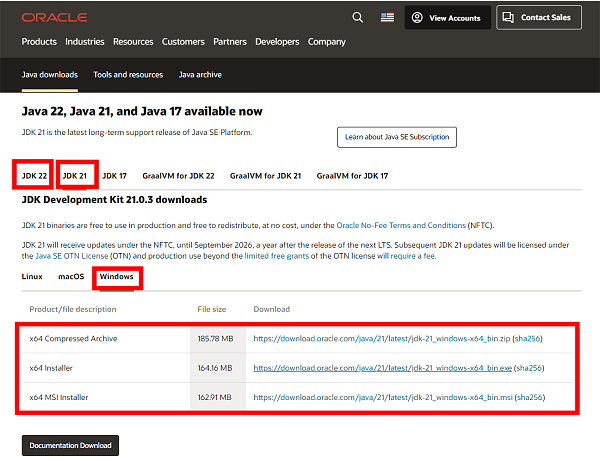The height and width of the screenshot is (461, 600).
Task: Download jdk-21 windows x64 exe installer link
Action: (x=383, y=368)
